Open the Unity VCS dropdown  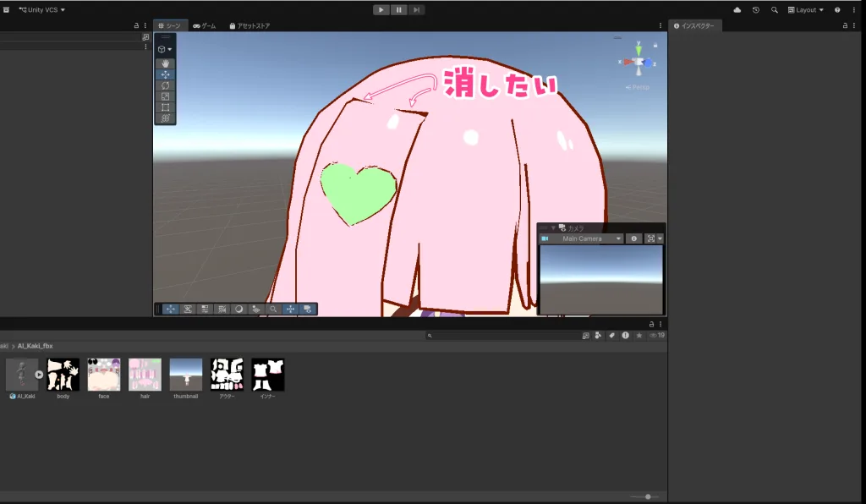coord(42,10)
